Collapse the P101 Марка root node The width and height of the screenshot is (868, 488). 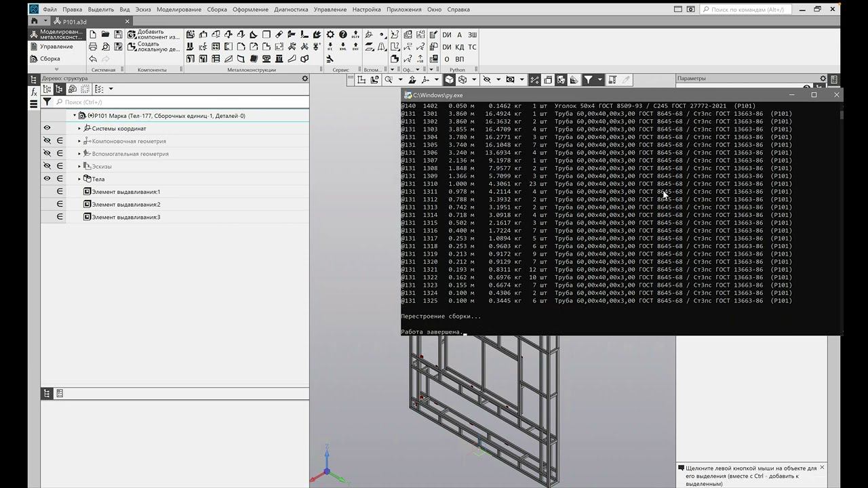75,116
